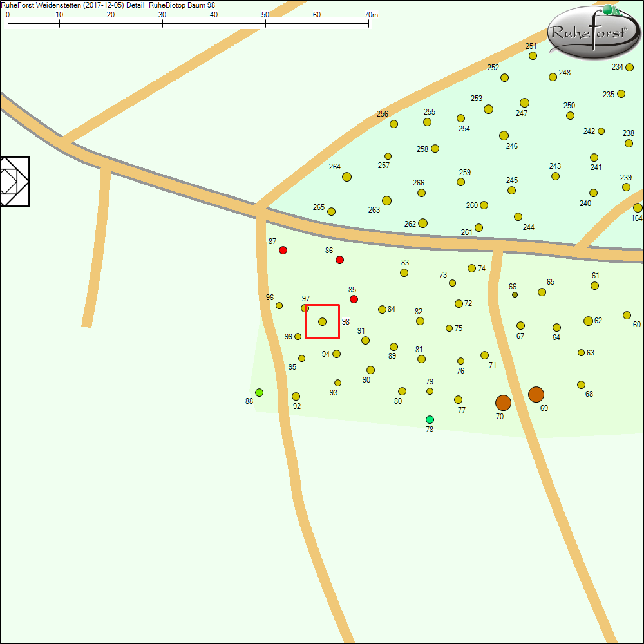
Task: Select tree marker 246
Action: coord(504,135)
